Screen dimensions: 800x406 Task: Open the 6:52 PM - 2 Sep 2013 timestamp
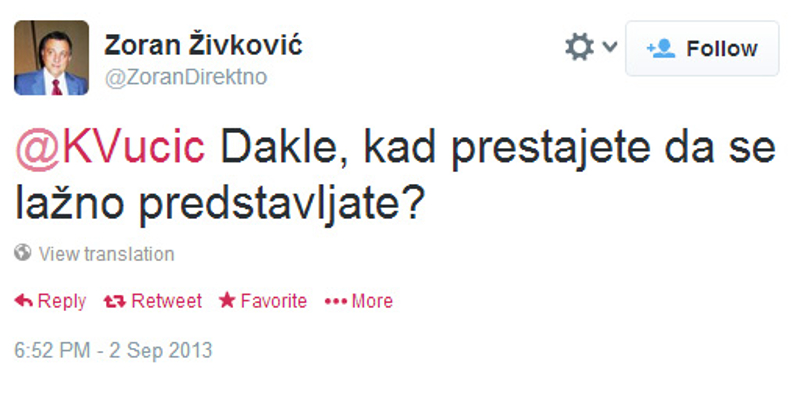coord(113,350)
